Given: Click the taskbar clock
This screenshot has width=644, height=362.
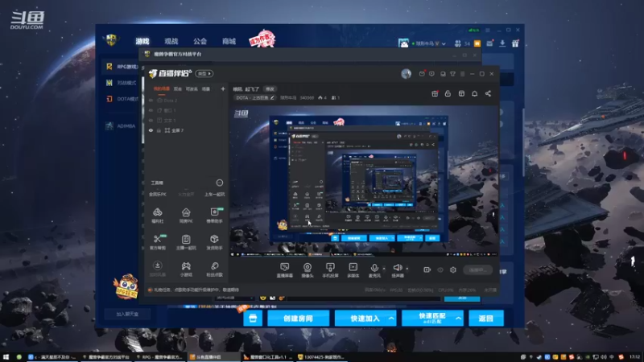Looking at the screenshot, I should 634,357.
